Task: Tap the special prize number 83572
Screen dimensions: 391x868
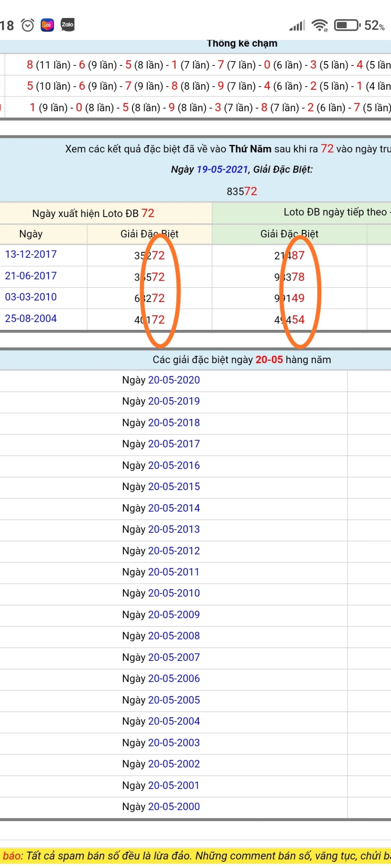Action: pyautogui.click(x=242, y=191)
